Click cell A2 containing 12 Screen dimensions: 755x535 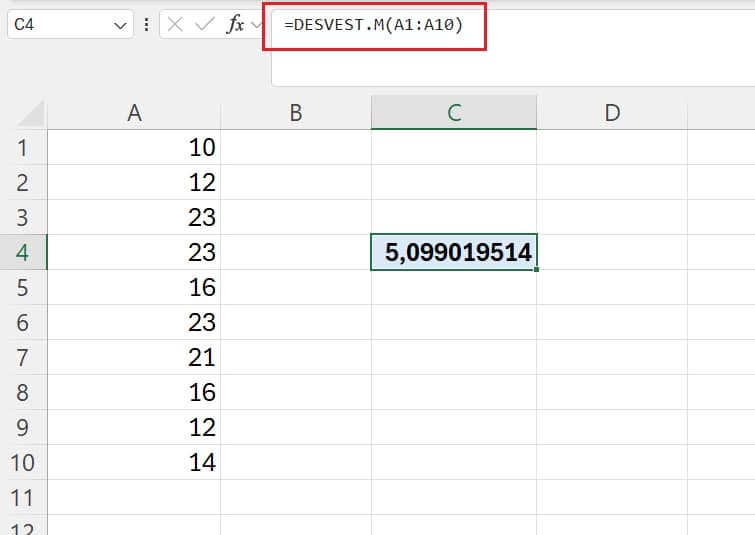click(134, 183)
